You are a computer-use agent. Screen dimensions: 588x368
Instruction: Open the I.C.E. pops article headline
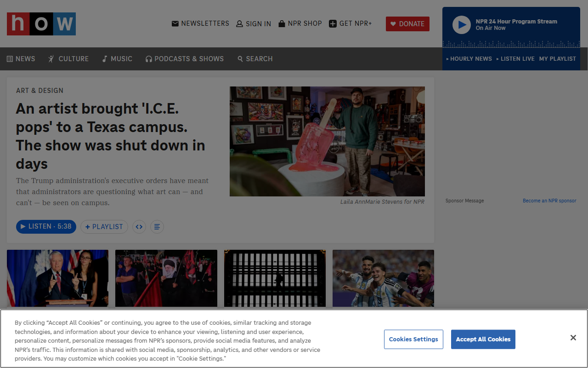pos(111,136)
